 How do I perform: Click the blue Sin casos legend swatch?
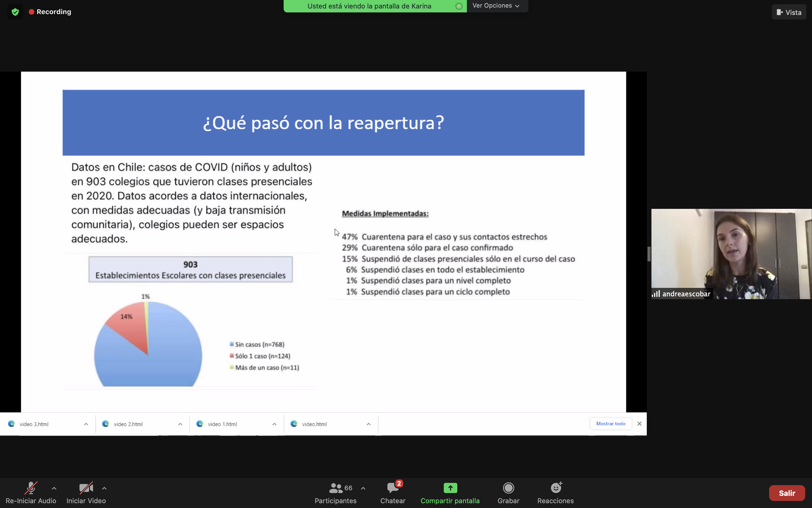pyautogui.click(x=231, y=344)
